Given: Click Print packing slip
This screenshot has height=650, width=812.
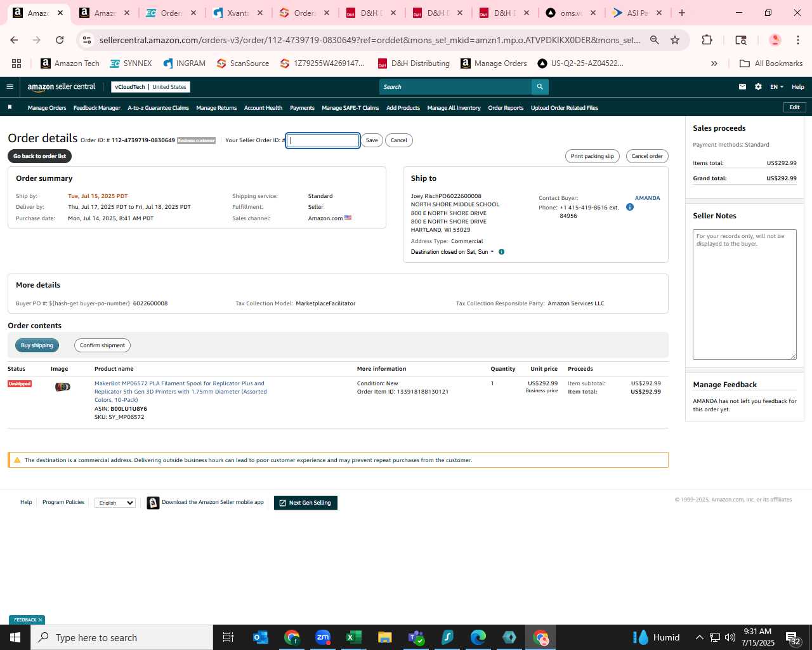Looking at the screenshot, I should [x=592, y=156].
